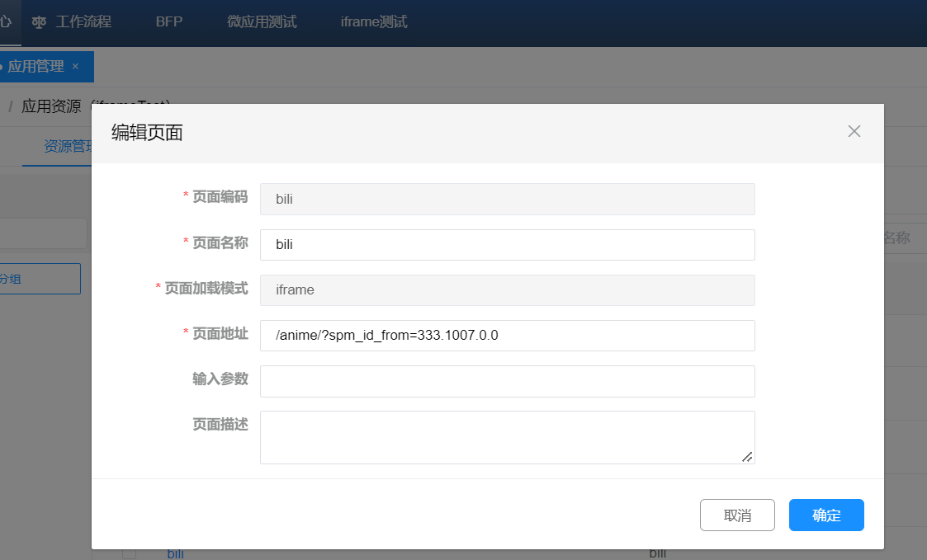Viewport: 927px width, 560px height.
Task: Close the 编辑页面 dialog with the X icon
Action: pos(854,131)
